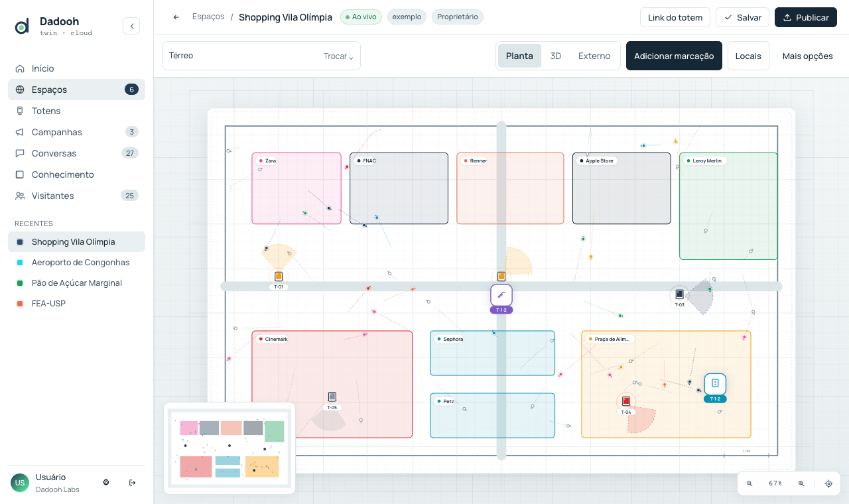
Task: Click the logout icon next to Usuário
Action: [132, 482]
